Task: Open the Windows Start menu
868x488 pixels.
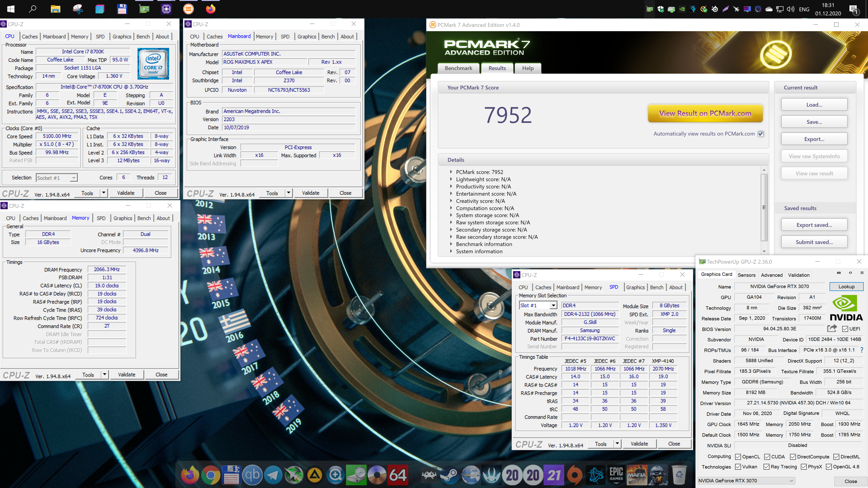Action: 10,9
